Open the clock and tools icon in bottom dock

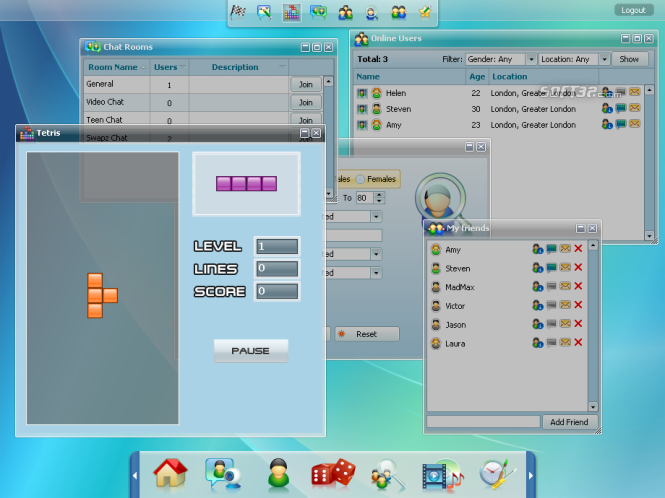point(497,473)
